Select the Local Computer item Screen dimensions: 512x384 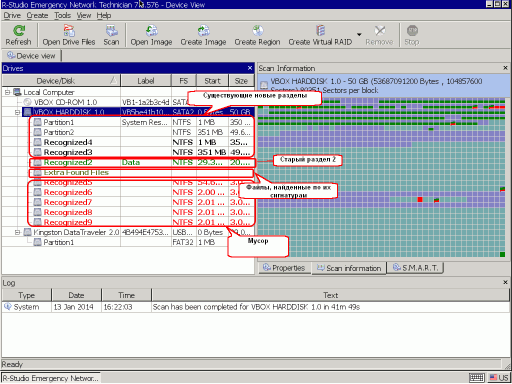coord(49,92)
